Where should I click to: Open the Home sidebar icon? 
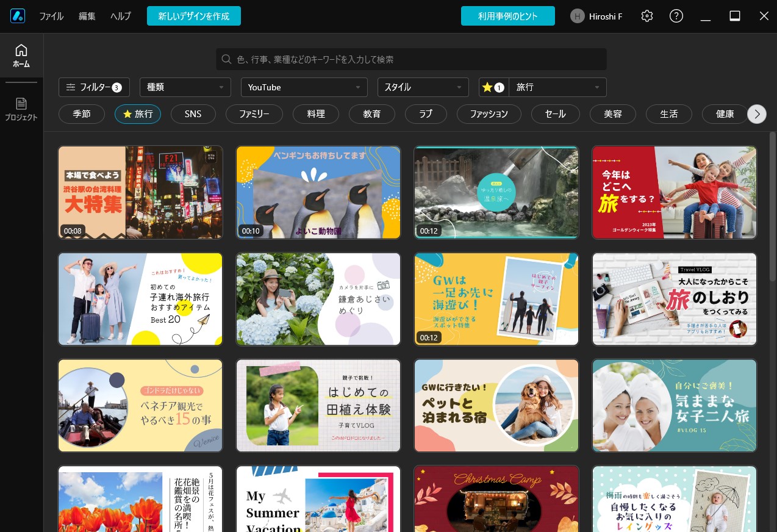21,56
